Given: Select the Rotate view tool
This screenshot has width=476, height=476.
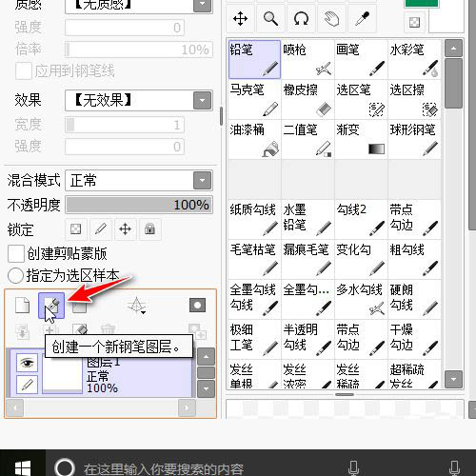Looking at the screenshot, I should point(301,19).
